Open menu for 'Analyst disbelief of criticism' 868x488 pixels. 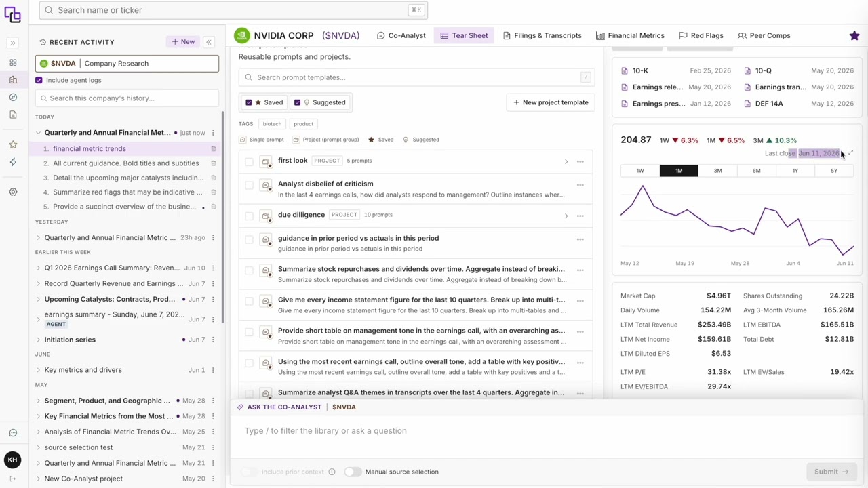[x=580, y=185]
